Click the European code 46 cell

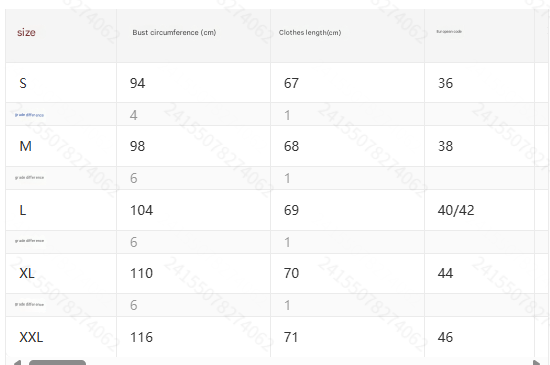tap(445, 337)
